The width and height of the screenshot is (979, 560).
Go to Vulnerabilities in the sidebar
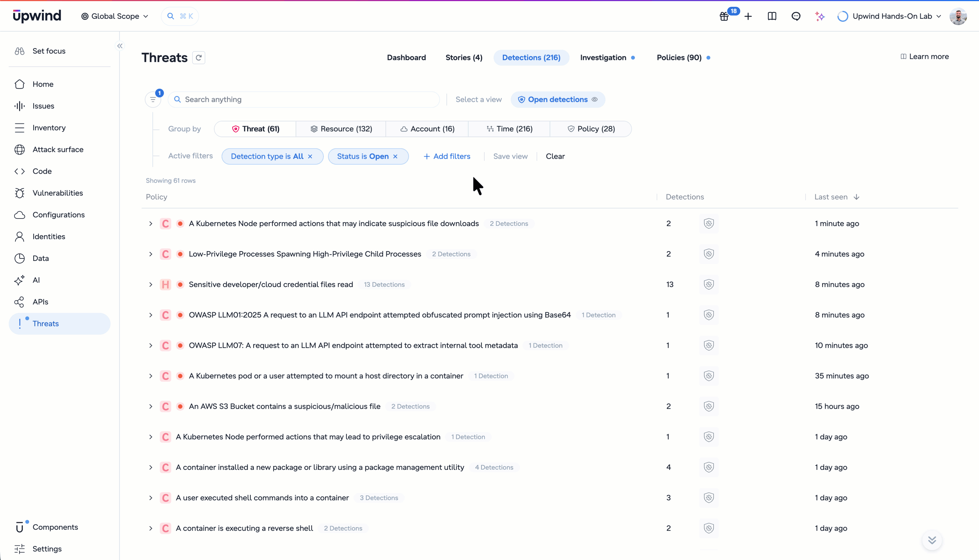pos(60,193)
